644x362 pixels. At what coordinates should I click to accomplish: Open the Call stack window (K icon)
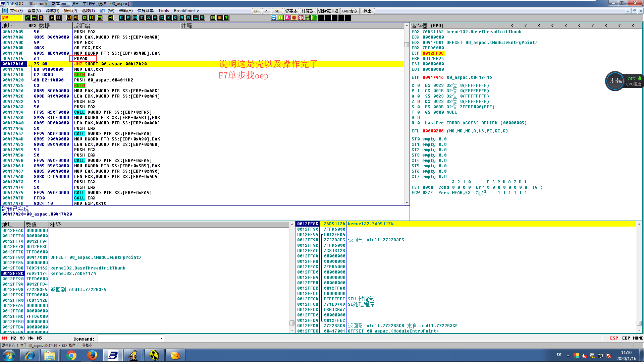click(175, 18)
